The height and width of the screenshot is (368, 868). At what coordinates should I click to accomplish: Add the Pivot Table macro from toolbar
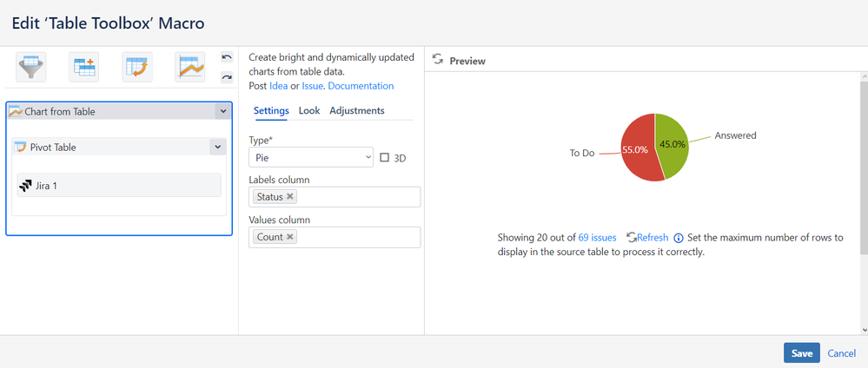(137, 67)
